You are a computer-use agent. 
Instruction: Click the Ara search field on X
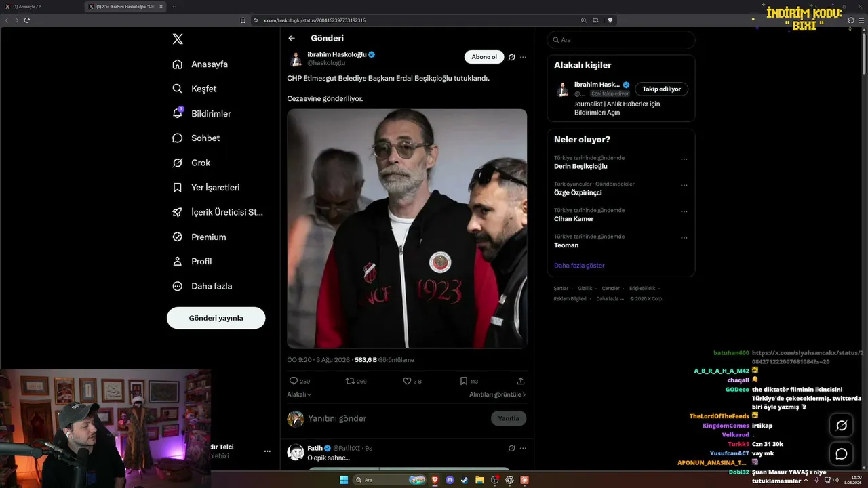tap(621, 40)
